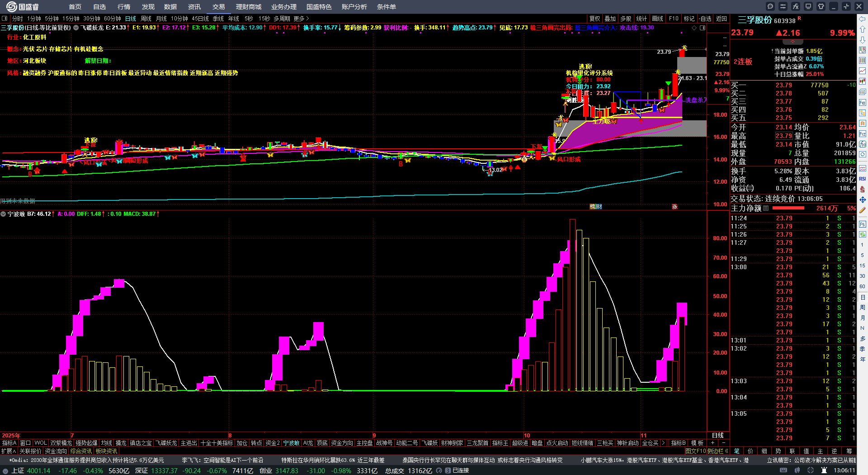Click the 模板 template button

(697, 443)
